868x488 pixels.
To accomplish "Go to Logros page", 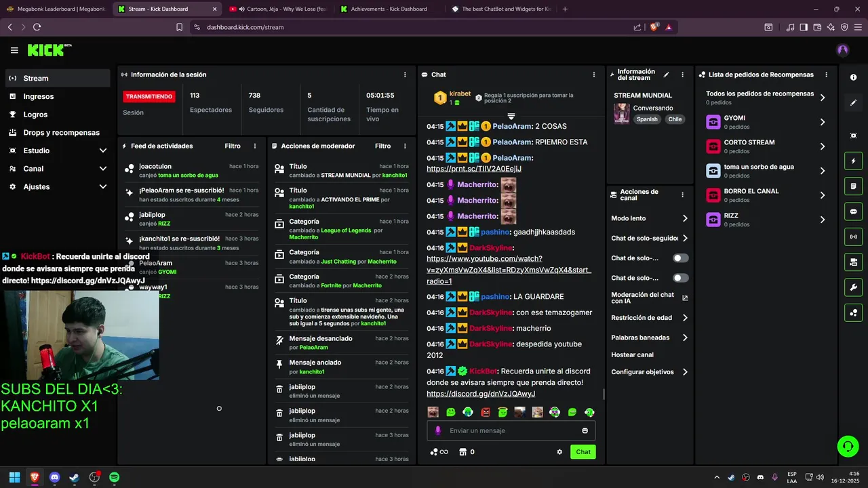I will (58, 115).
